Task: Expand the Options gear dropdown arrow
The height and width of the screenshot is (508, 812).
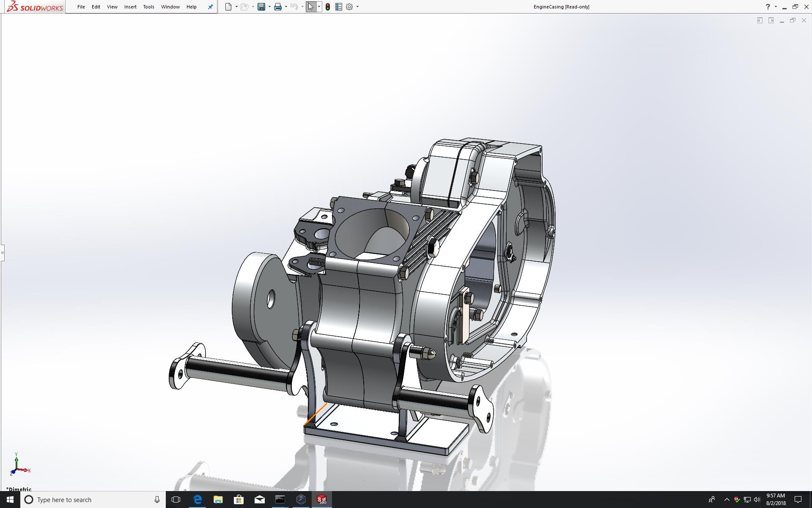Action: 357,7
